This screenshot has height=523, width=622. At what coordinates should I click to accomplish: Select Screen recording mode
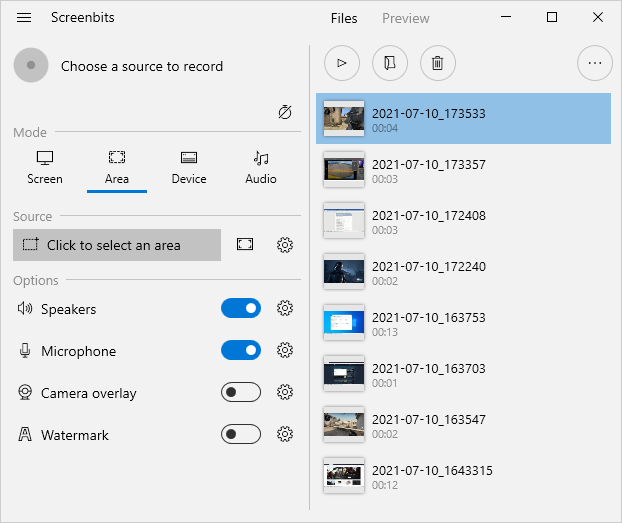[45, 168]
